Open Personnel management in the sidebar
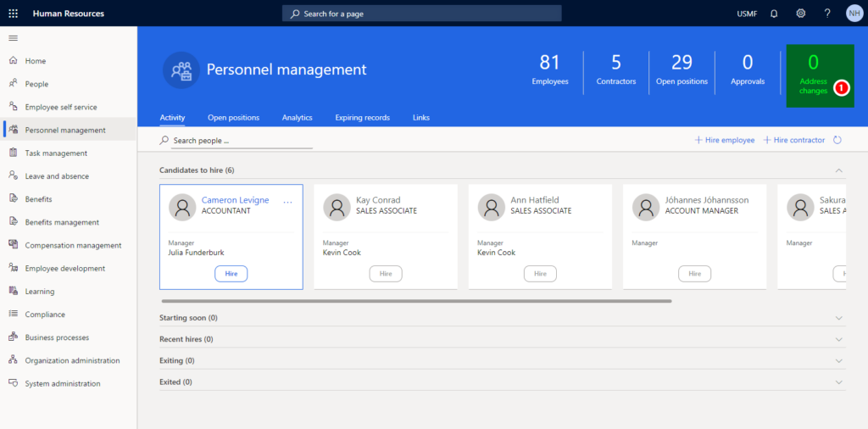Viewport: 868px width, 429px height. 69,130
